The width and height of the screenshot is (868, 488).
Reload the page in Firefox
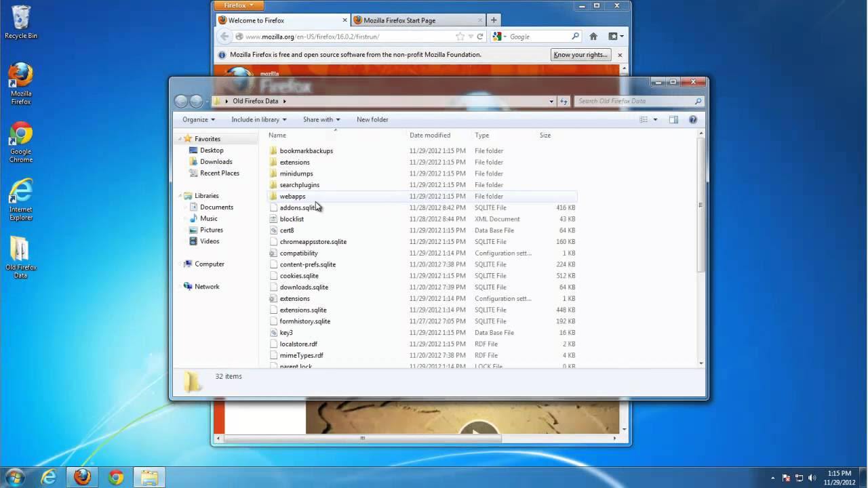point(480,37)
